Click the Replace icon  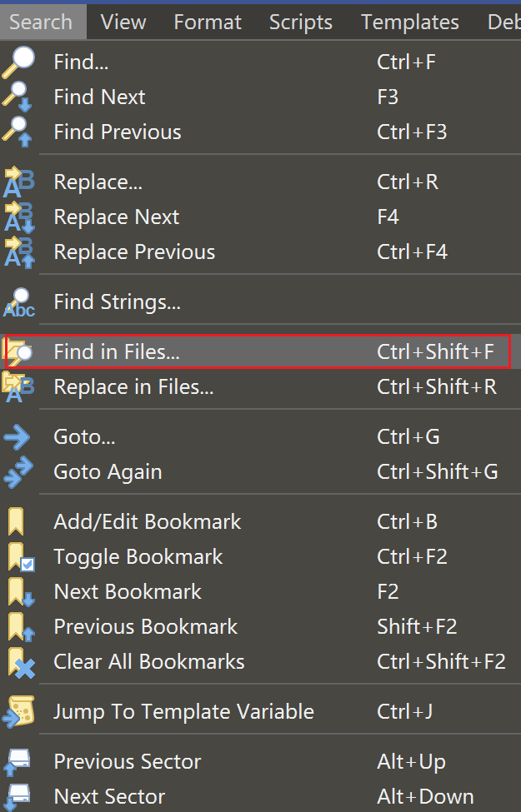point(18,182)
